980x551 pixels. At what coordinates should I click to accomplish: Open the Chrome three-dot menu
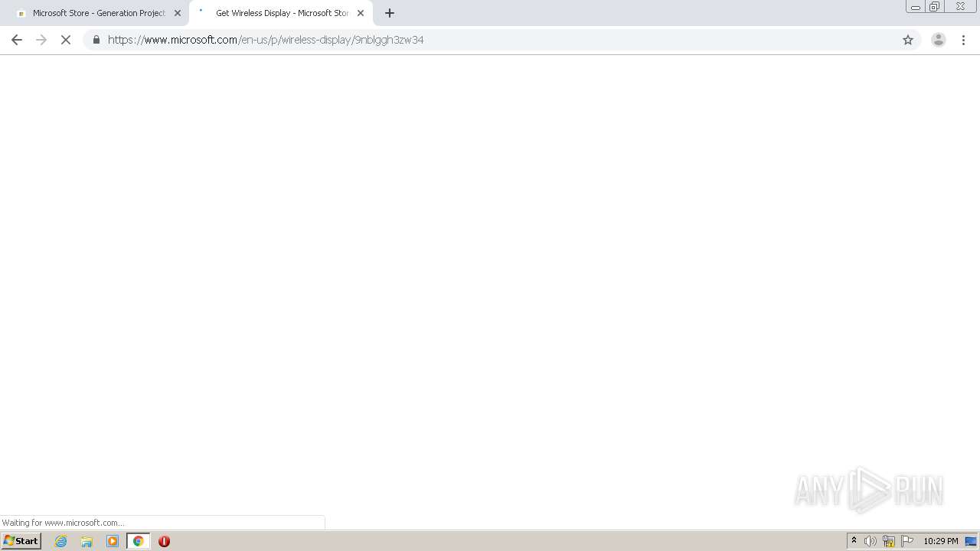click(x=963, y=40)
